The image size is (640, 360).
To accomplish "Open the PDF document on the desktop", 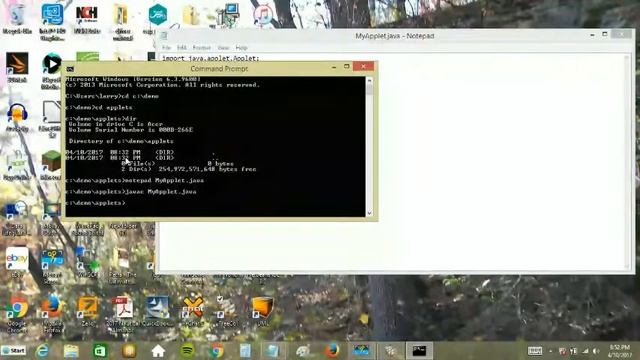I will click(x=122, y=307).
